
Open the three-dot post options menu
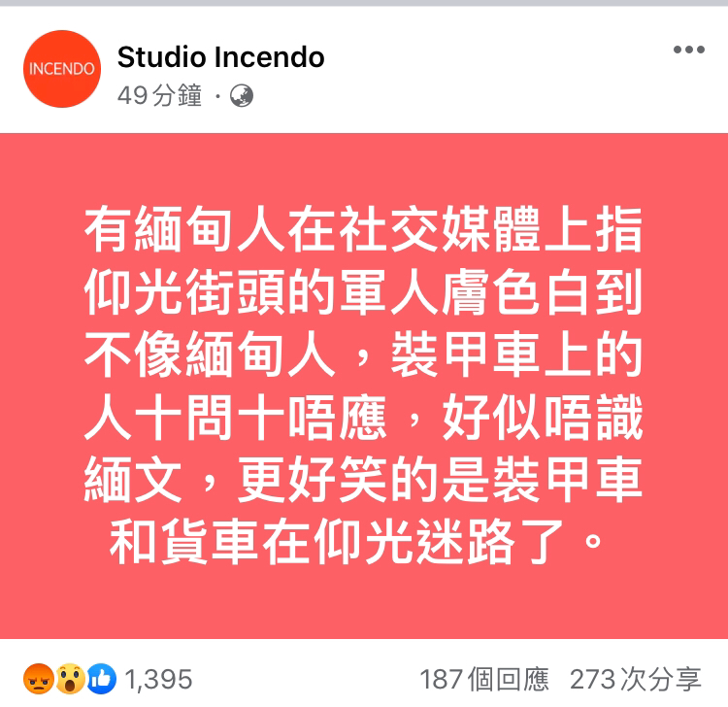pyautogui.click(x=689, y=50)
